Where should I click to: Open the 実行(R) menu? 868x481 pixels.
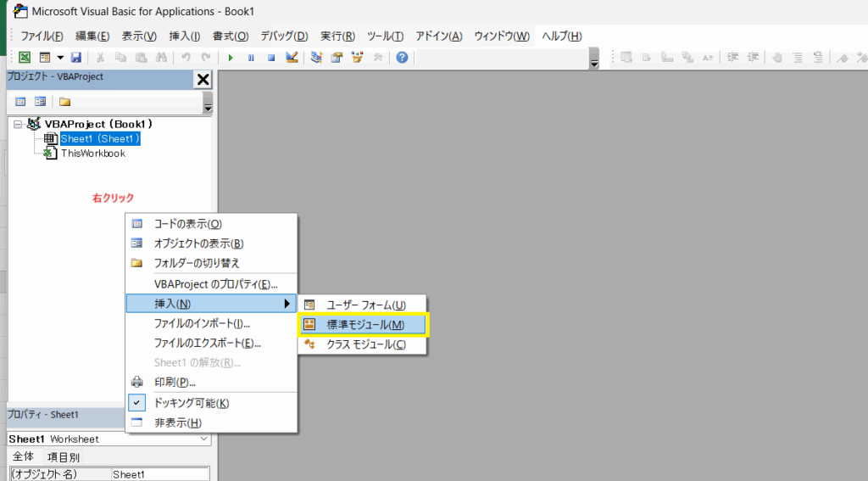pos(337,36)
